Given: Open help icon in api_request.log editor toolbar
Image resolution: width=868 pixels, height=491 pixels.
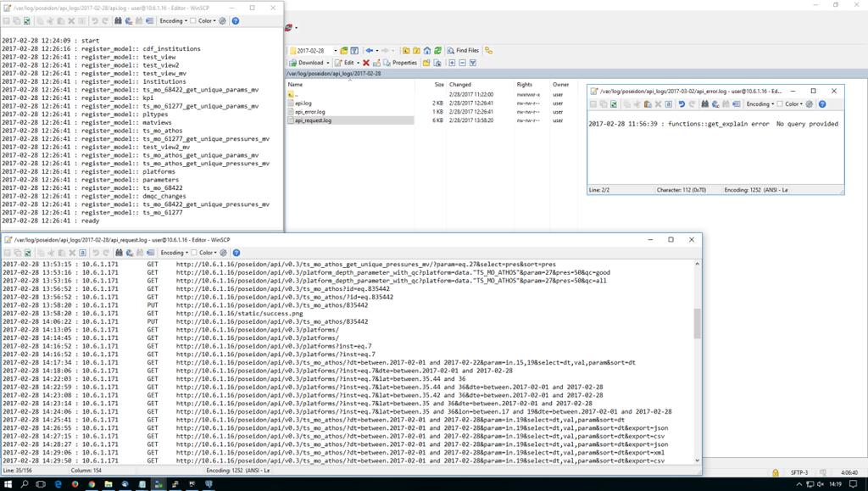Looking at the screenshot, I should tap(236, 253).
